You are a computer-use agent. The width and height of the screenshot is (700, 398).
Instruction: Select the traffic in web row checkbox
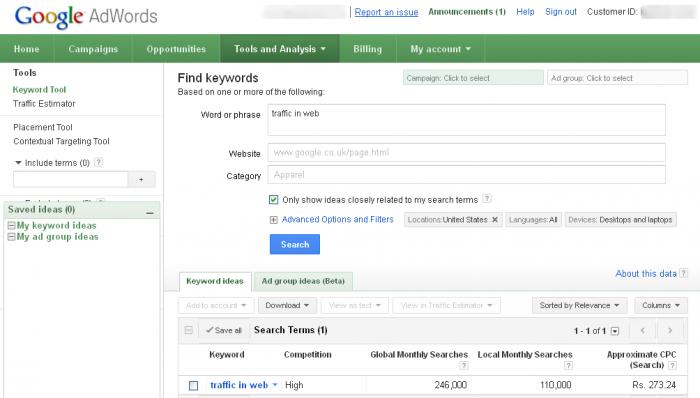[x=193, y=386]
